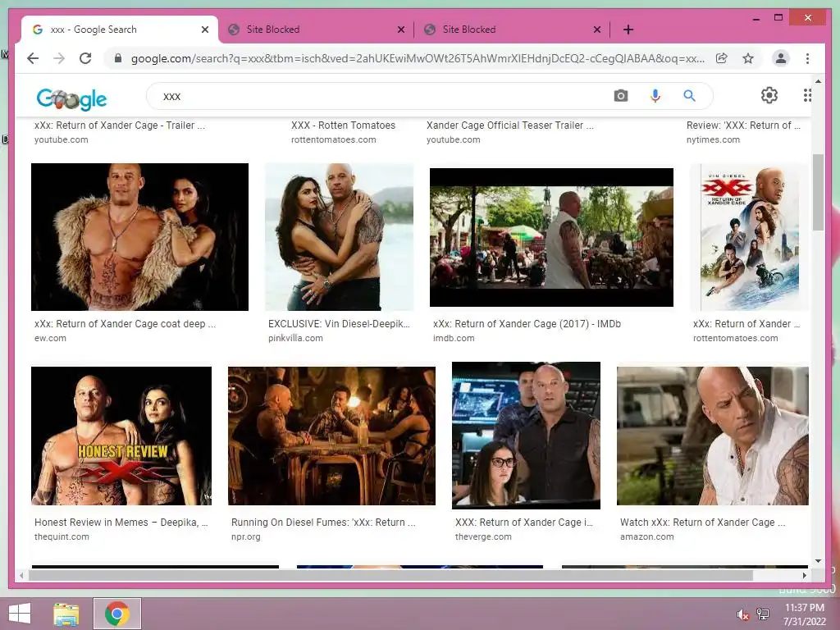
Task: Click the horizontal scrollbar left arrow
Action: (21, 575)
